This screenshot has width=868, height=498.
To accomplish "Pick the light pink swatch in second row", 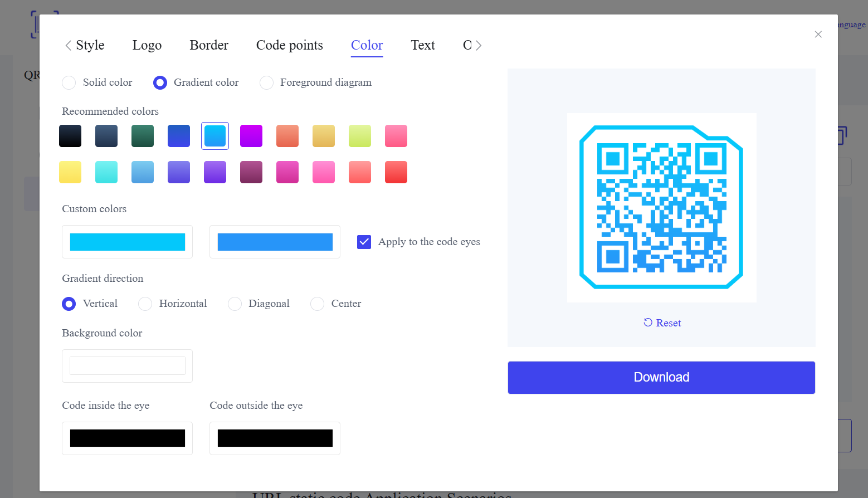I will pyautogui.click(x=324, y=172).
